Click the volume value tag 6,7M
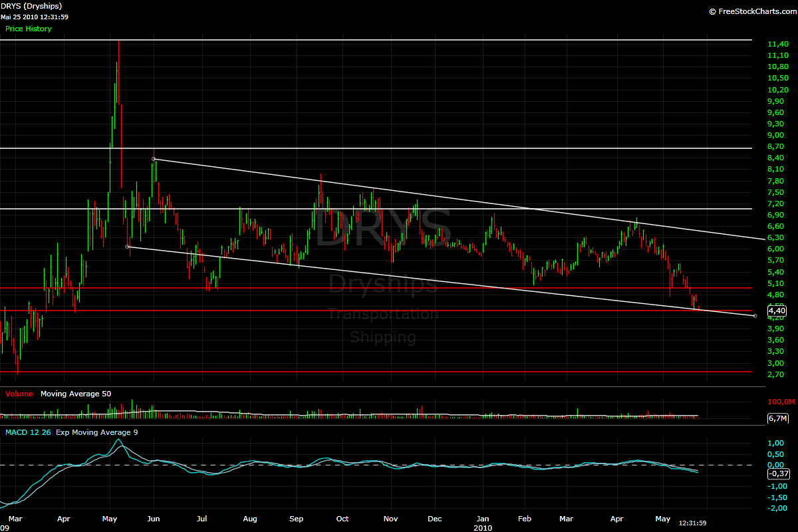 click(x=777, y=418)
